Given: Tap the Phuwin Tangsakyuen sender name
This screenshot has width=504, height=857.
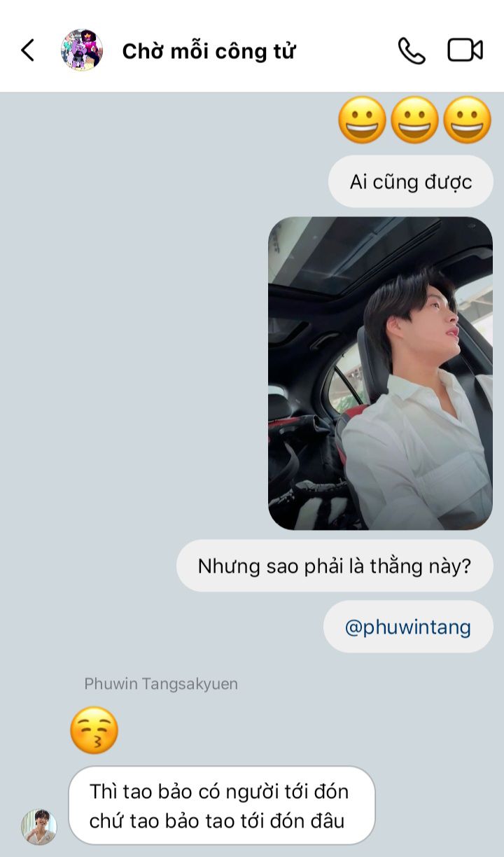Looking at the screenshot, I should click(x=161, y=683).
